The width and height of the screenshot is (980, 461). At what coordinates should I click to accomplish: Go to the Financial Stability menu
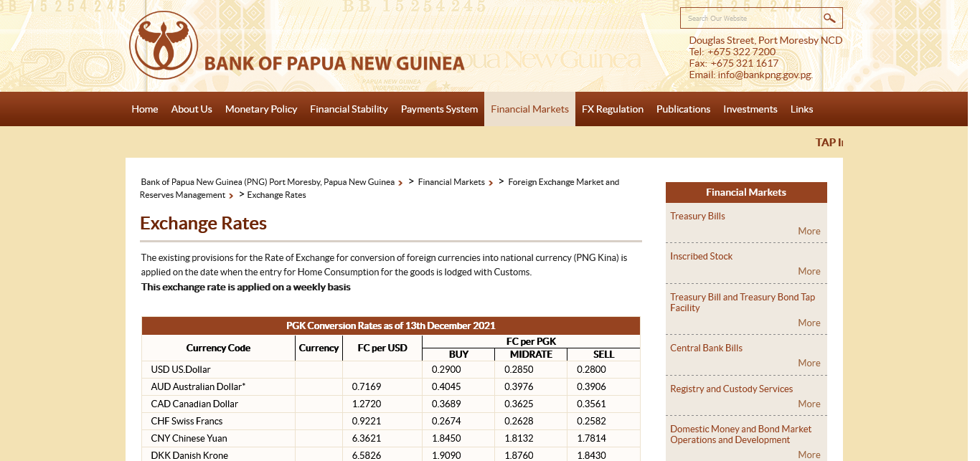[349, 109]
